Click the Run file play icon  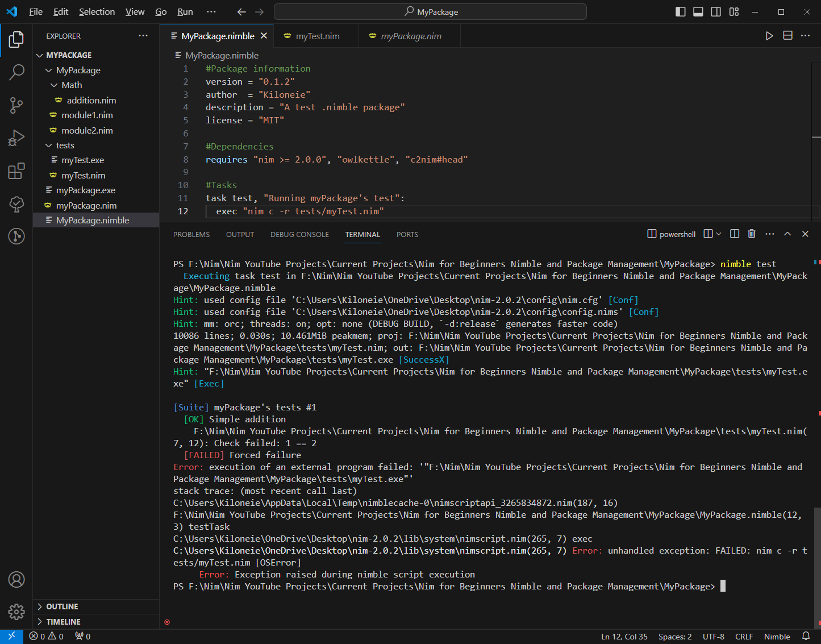click(x=769, y=36)
